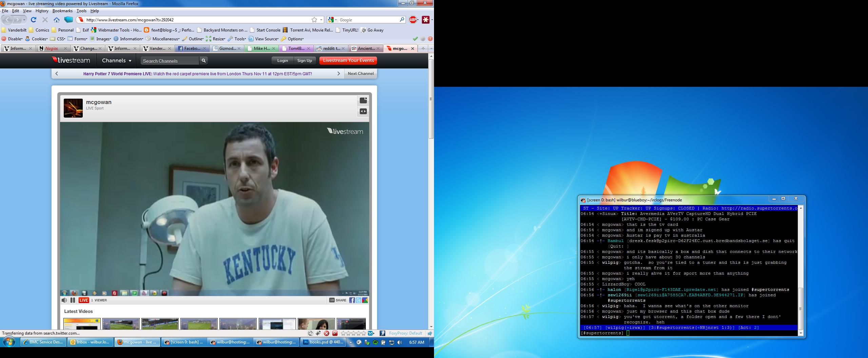Click the terminal input line at #supertorrents prompt
This screenshot has width=868, height=358.
[x=689, y=333]
